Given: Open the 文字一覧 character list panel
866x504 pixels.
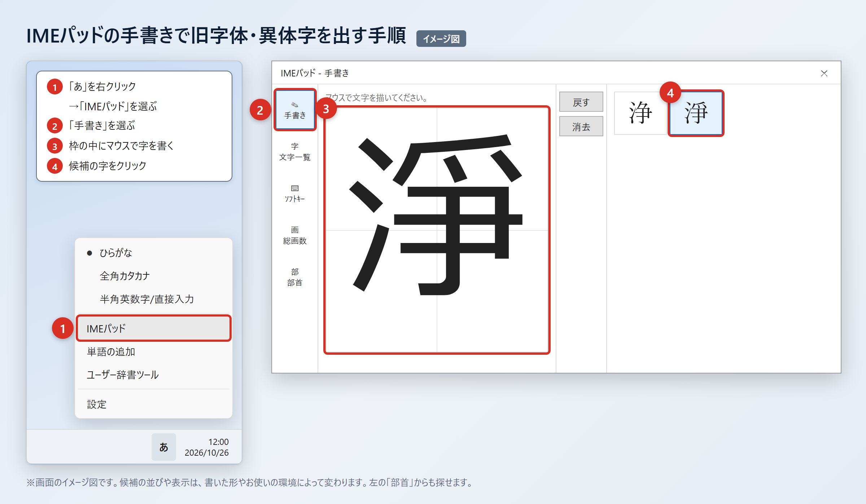Looking at the screenshot, I should tap(295, 152).
